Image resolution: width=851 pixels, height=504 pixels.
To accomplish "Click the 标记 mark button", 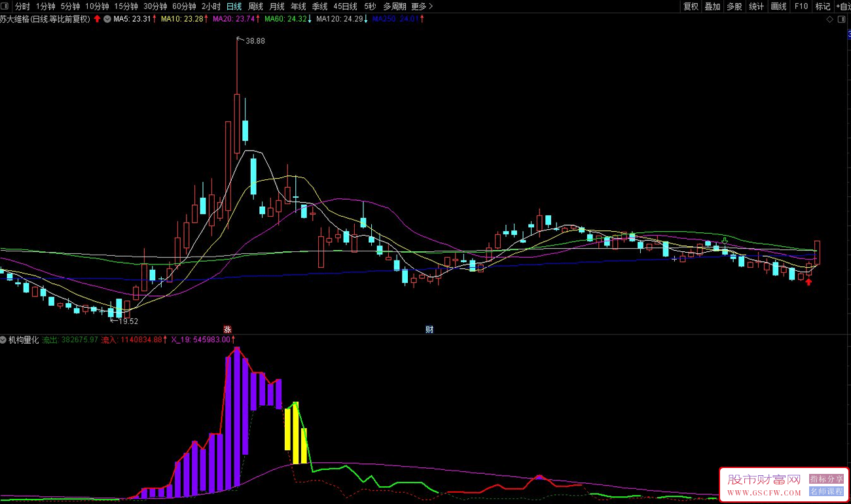I will tap(822, 7).
